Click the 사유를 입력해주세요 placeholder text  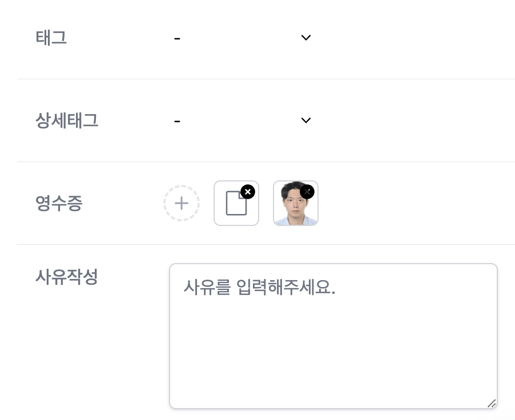coord(259,287)
